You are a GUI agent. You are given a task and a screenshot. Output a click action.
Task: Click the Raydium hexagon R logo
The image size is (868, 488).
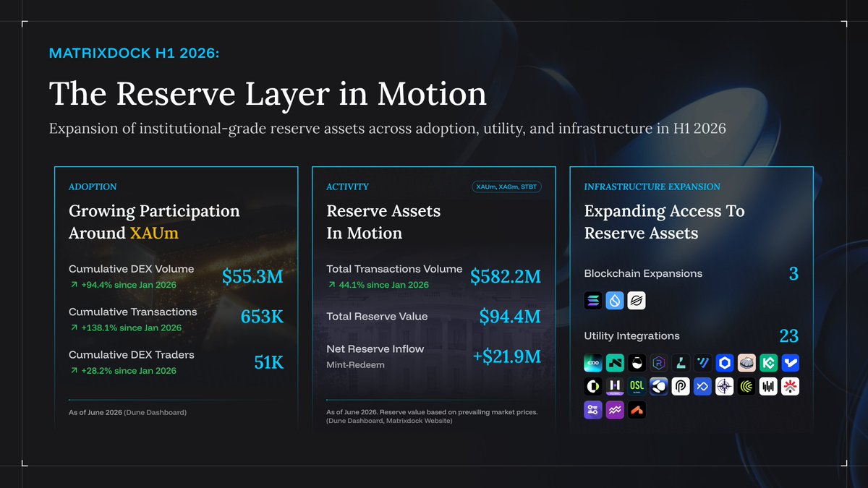click(659, 363)
